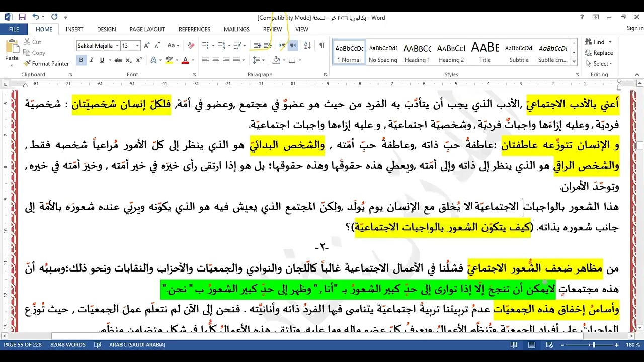Click the Cut command
This screenshot has height=362, width=644.
coord(32,42)
